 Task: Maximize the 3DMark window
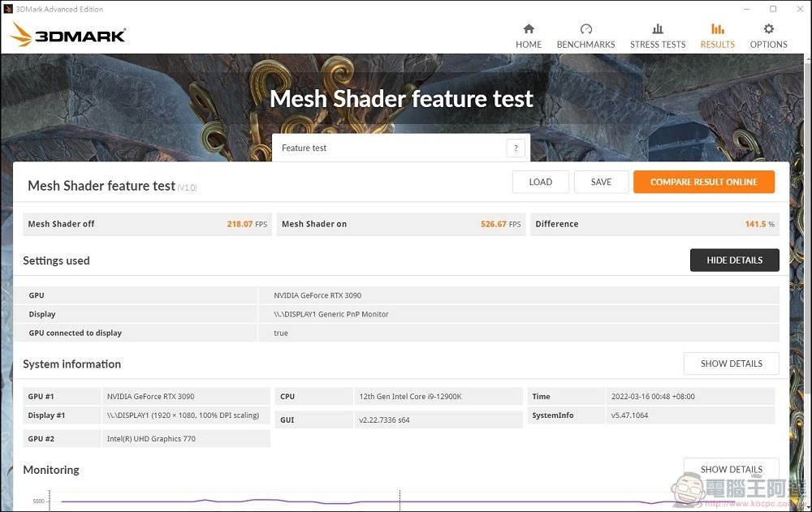click(773, 9)
